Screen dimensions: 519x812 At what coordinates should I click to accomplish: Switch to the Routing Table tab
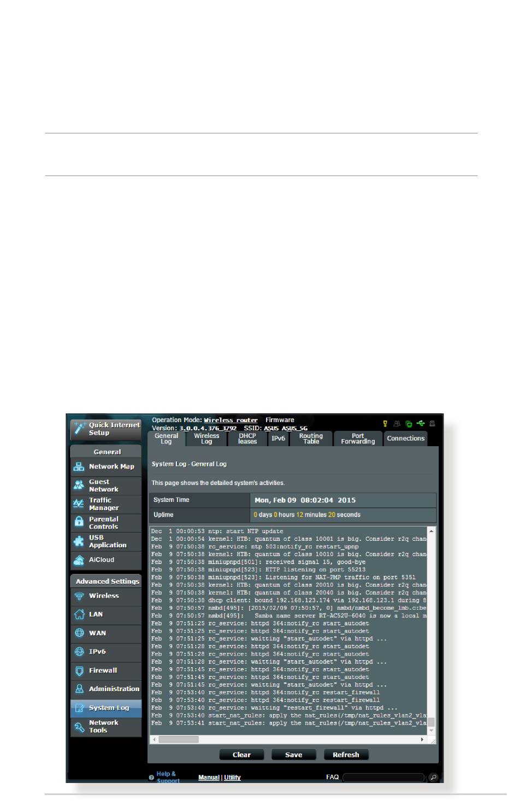click(x=311, y=439)
